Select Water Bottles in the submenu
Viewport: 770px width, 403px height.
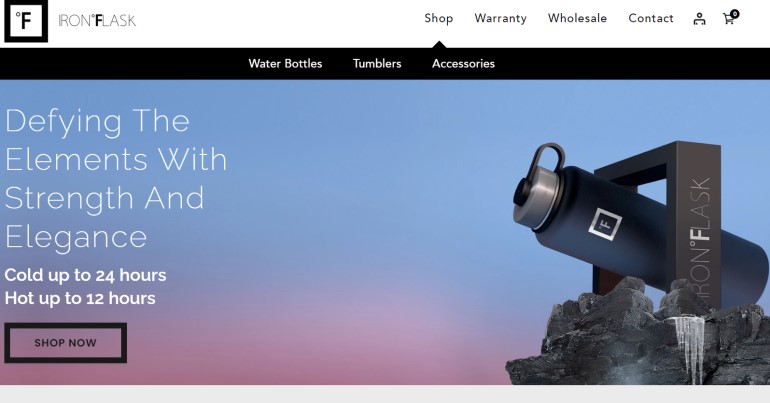285,63
